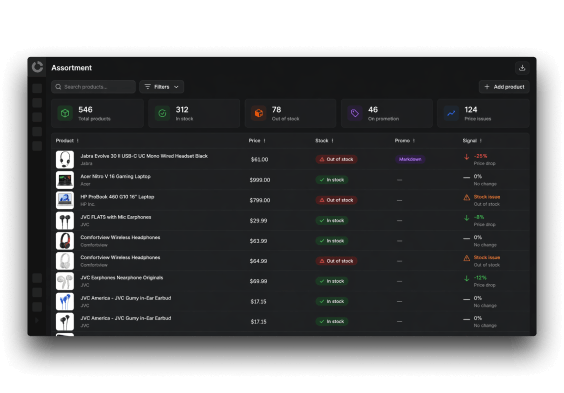Select Jabra Evolve 30 II headset name

click(144, 156)
